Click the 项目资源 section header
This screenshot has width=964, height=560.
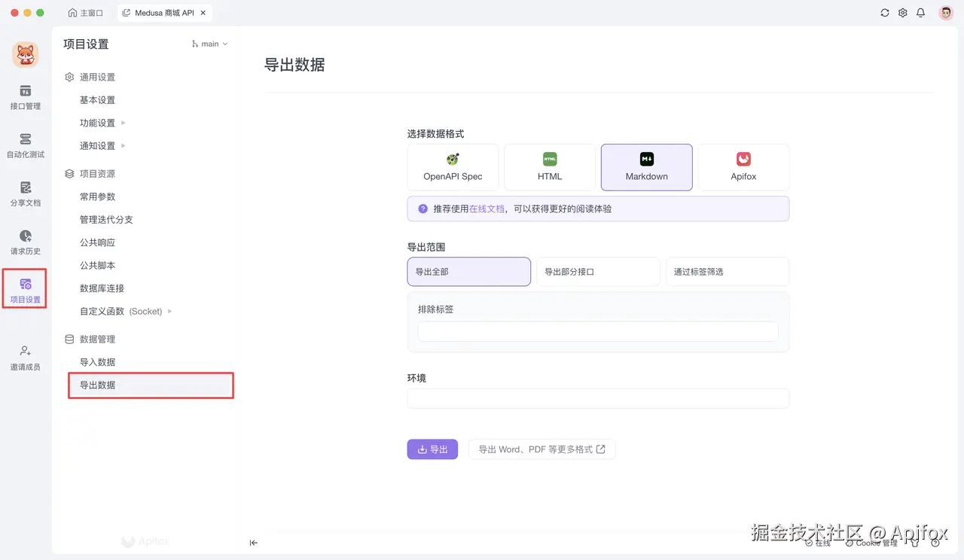[90, 174]
